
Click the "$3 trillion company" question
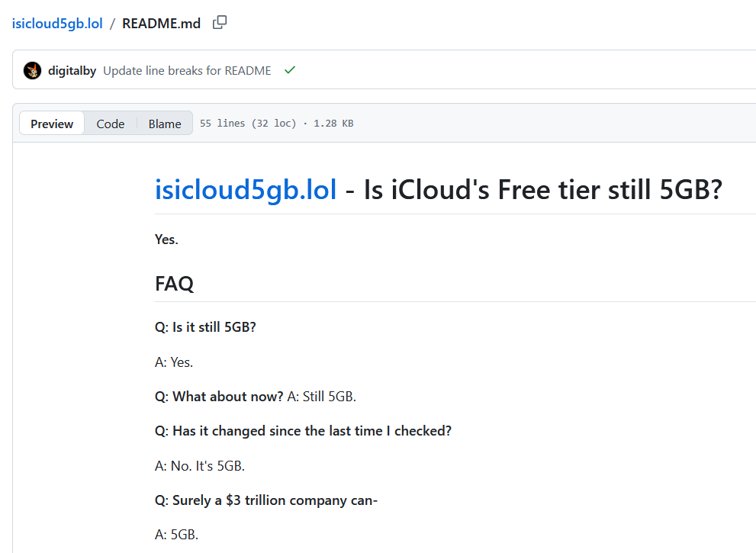pyautogui.click(x=266, y=500)
